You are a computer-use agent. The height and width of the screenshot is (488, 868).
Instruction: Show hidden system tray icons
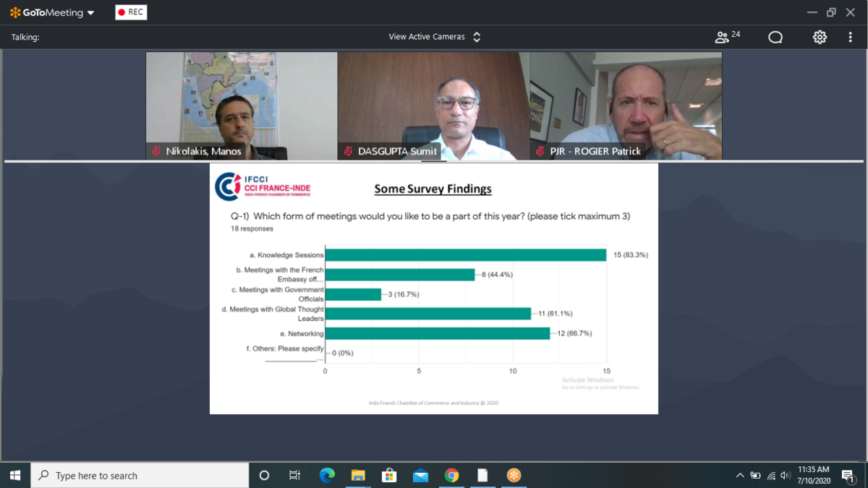[x=739, y=475]
